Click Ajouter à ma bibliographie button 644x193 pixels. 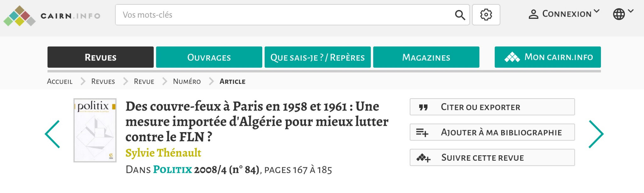click(492, 132)
